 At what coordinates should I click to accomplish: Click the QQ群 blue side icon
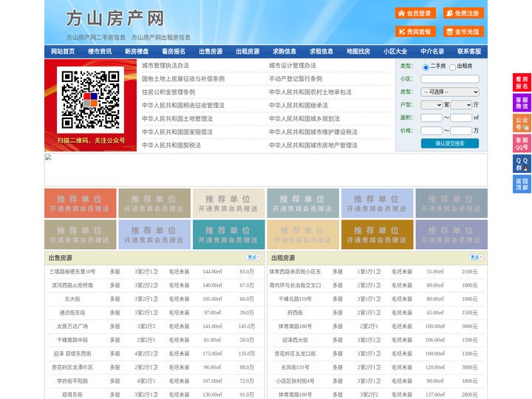[x=522, y=164]
